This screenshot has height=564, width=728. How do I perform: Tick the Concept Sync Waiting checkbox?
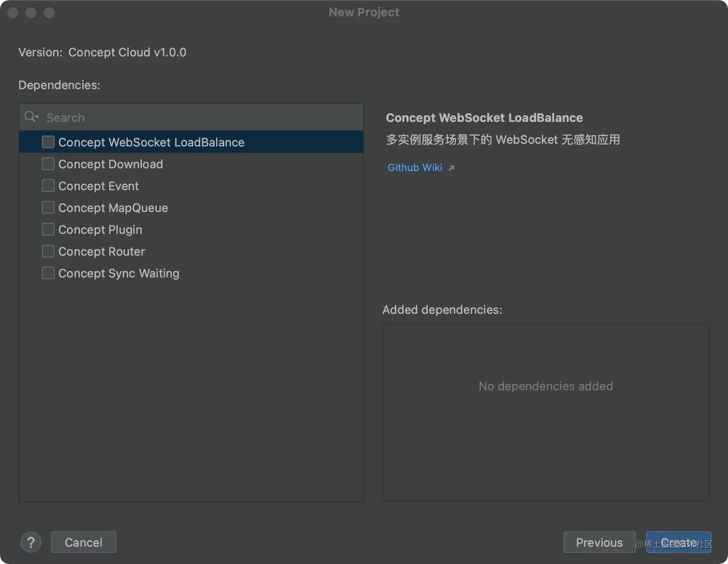[x=48, y=273]
